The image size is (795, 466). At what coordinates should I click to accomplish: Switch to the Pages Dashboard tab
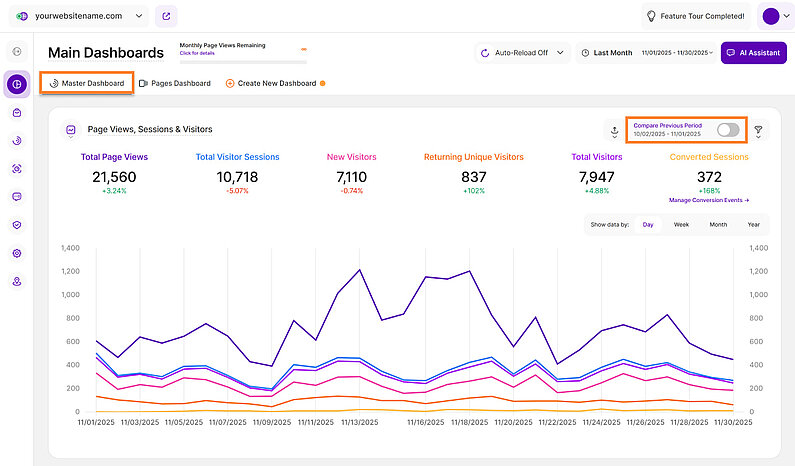click(175, 83)
